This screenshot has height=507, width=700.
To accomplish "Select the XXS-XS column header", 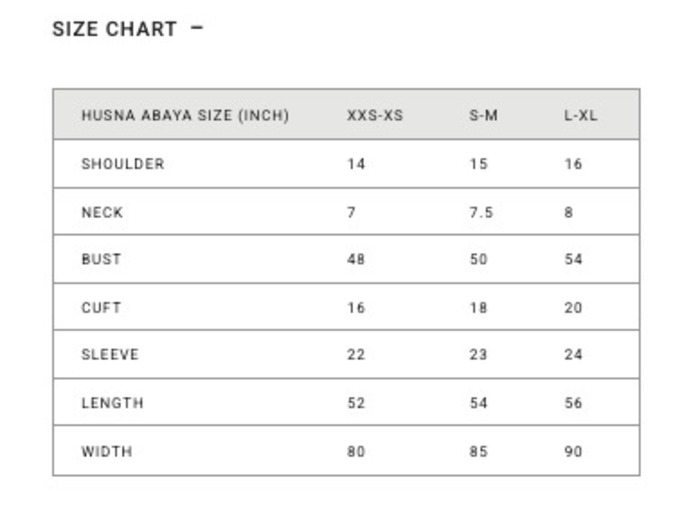I will coord(375,115).
